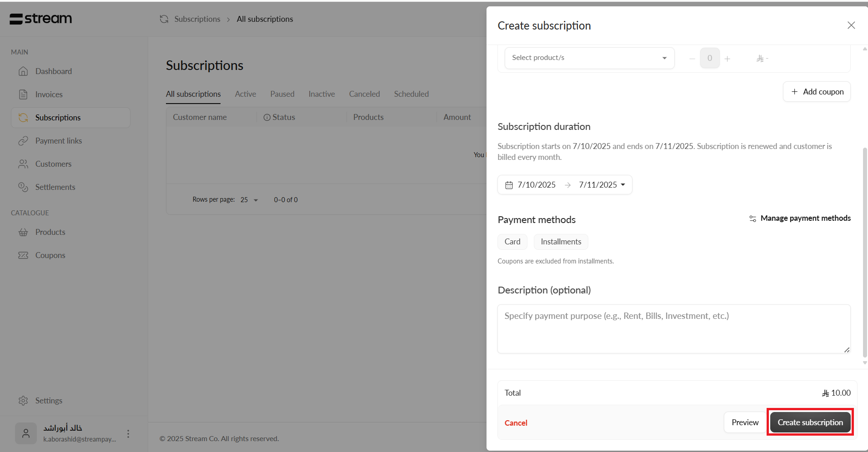Open Settings via the gear icon
This screenshot has height=452, width=868.
(x=23, y=401)
